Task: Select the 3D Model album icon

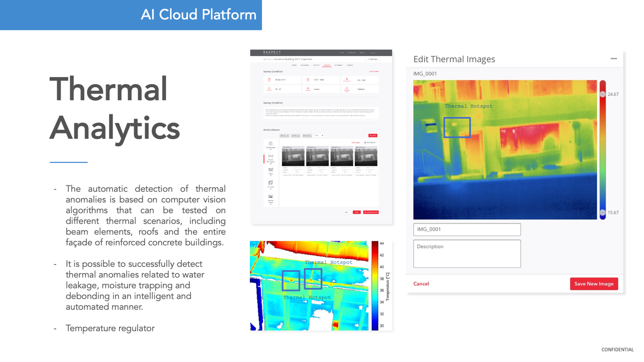Action: point(271,182)
